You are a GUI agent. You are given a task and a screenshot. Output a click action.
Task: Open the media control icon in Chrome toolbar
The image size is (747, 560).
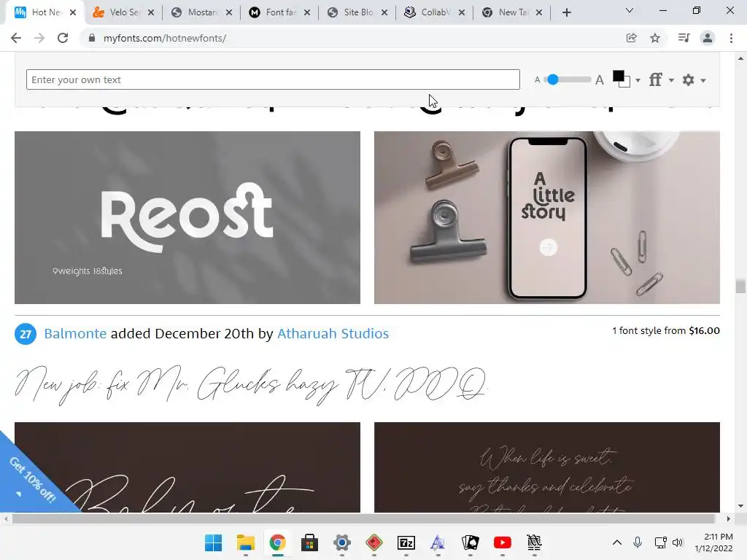tap(684, 38)
